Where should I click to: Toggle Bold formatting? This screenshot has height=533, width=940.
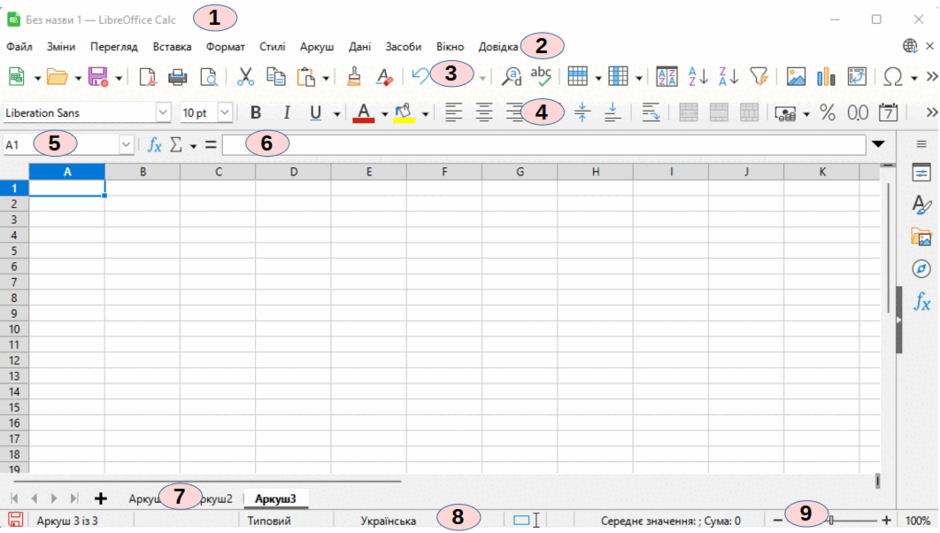click(256, 113)
